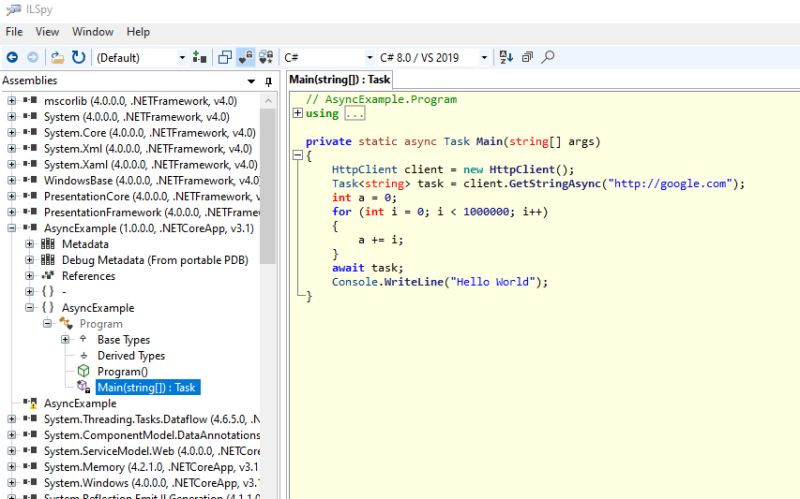Click the References node icon

point(48,276)
